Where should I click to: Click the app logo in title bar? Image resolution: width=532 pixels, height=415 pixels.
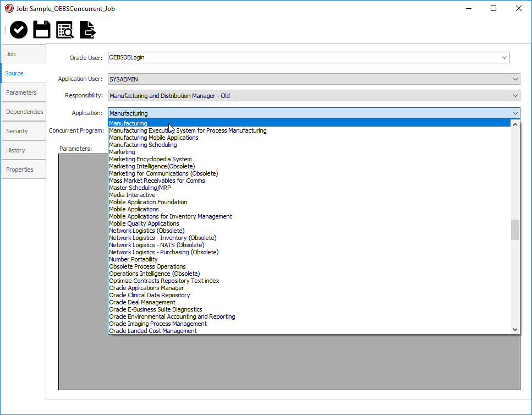pyautogui.click(x=9, y=8)
